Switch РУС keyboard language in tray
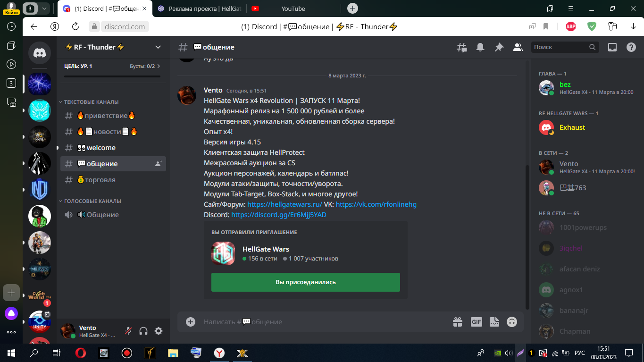The width and height of the screenshot is (644, 362). pos(579,353)
